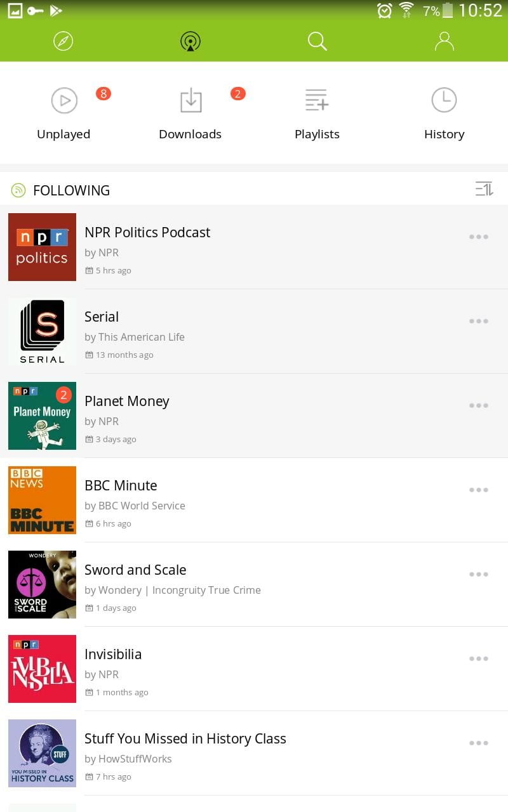Expand options for NPR Politics Podcast
The height and width of the screenshot is (812, 508).
(478, 237)
